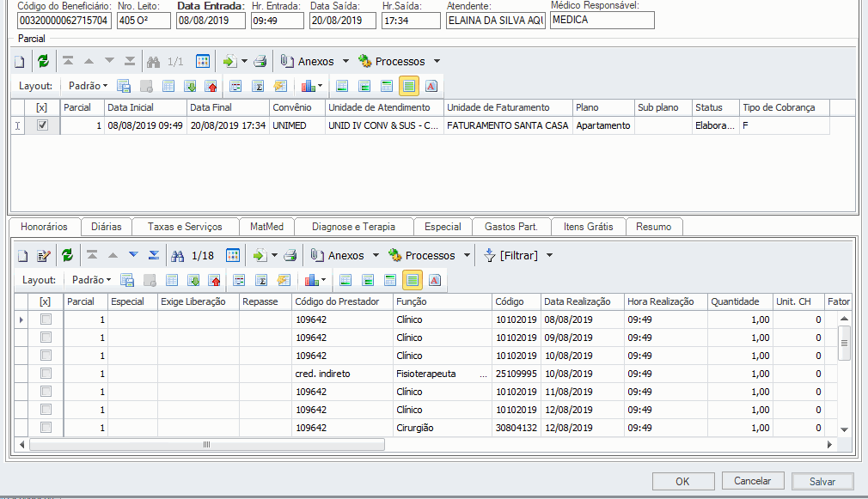Sort by Função column header

point(443,301)
